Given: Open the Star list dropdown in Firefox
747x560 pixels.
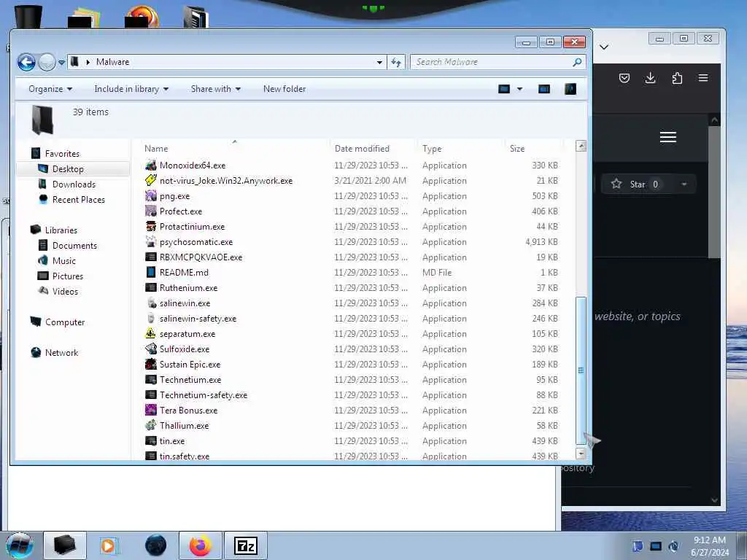Looking at the screenshot, I should point(684,184).
